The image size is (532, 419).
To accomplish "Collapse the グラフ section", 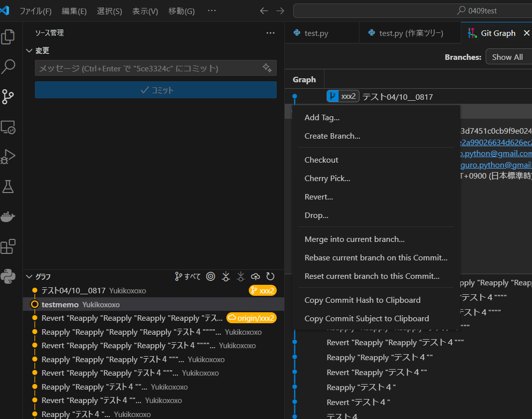I will click(29, 276).
